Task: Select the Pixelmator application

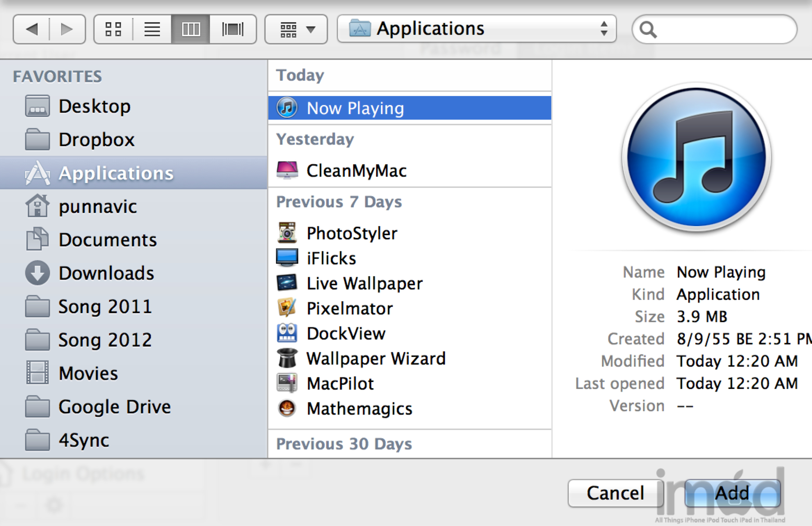Action: point(349,309)
